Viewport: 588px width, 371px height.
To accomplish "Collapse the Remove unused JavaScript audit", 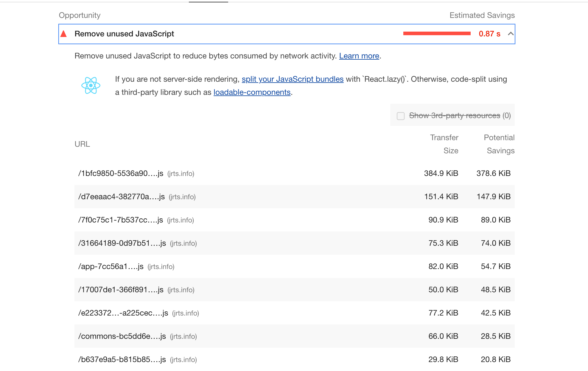I will coord(511,34).
